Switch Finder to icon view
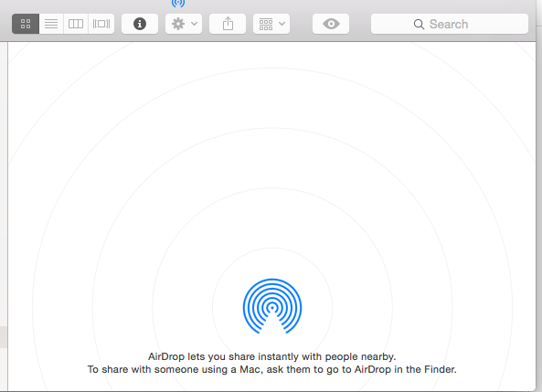This screenshot has height=392, width=542. (x=26, y=24)
